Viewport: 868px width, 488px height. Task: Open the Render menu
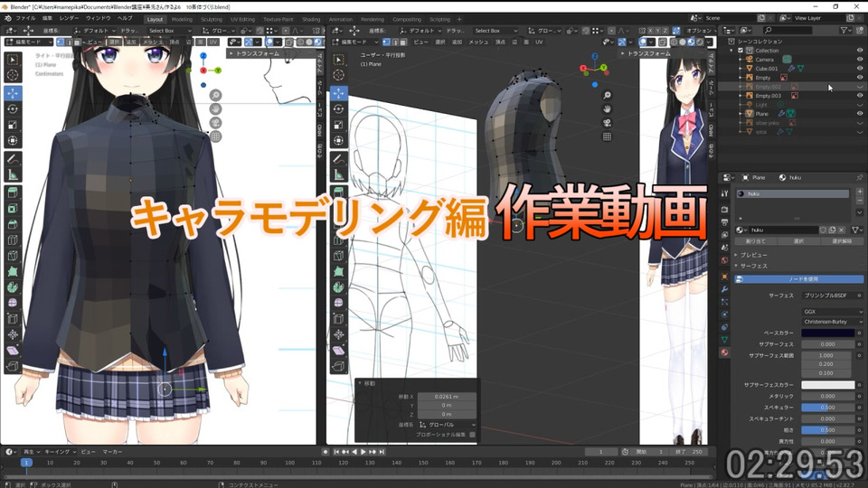coord(70,18)
